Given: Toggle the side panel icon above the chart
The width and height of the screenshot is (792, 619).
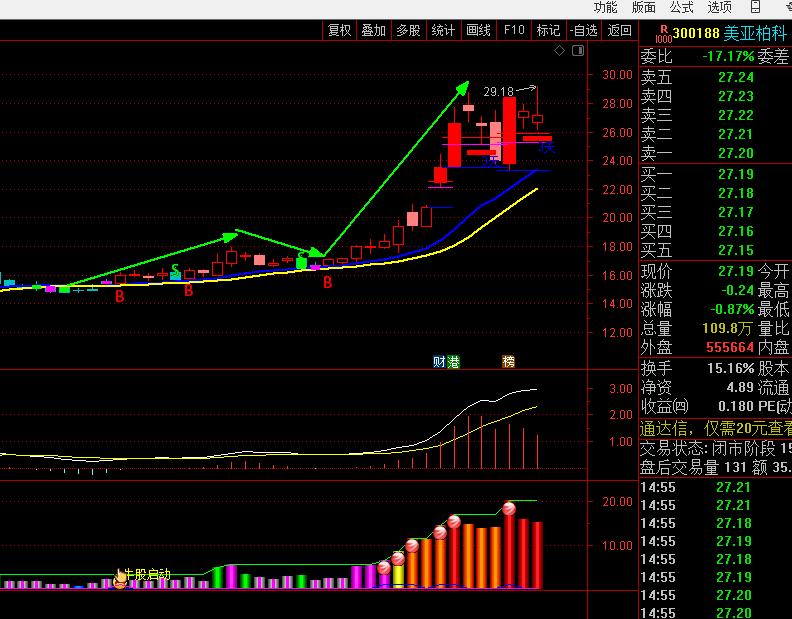Looking at the screenshot, I should point(578,51).
